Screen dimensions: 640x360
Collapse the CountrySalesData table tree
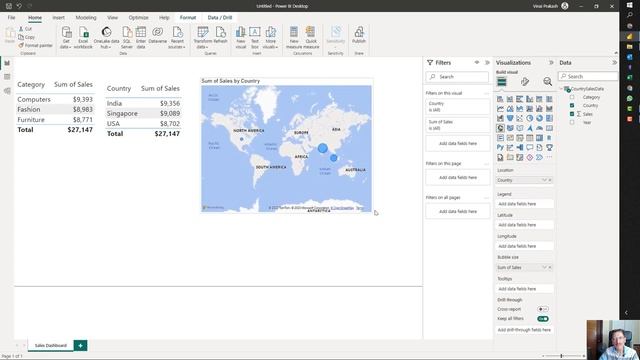(561, 89)
